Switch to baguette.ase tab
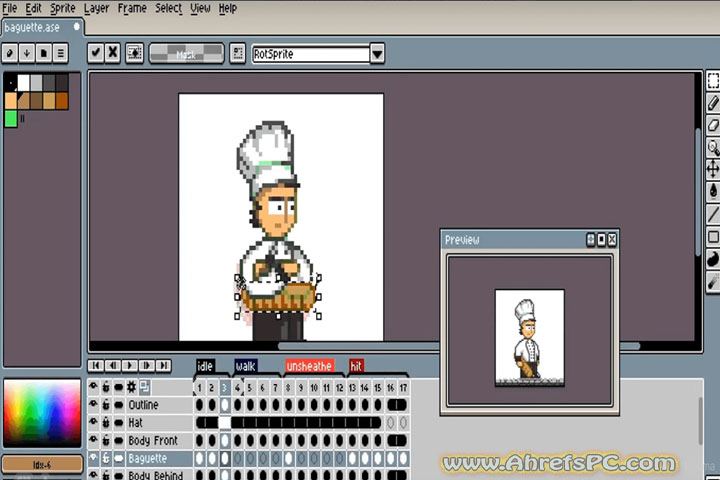The width and height of the screenshot is (720, 480). (x=42, y=28)
